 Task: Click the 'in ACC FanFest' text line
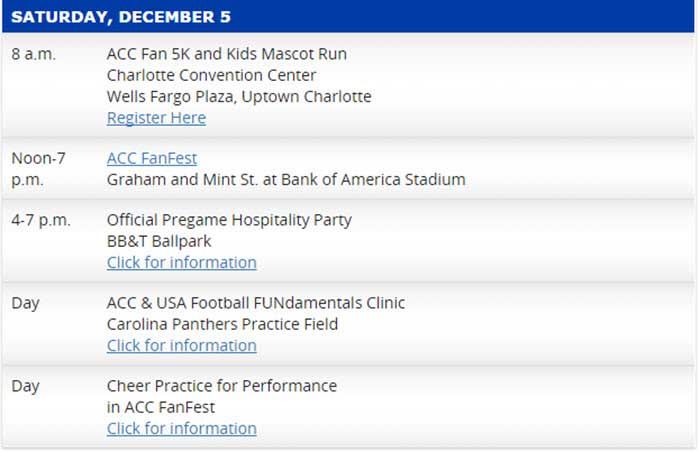tap(161, 407)
